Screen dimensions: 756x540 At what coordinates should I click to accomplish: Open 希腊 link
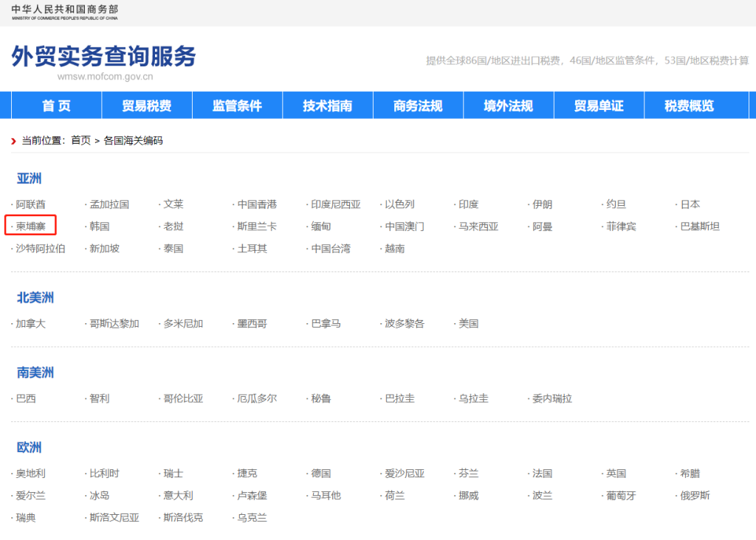point(690,474)
